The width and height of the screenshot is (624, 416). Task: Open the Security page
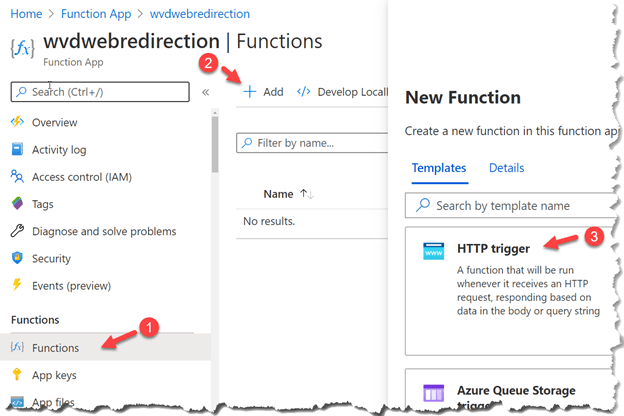tap(51, 259)
